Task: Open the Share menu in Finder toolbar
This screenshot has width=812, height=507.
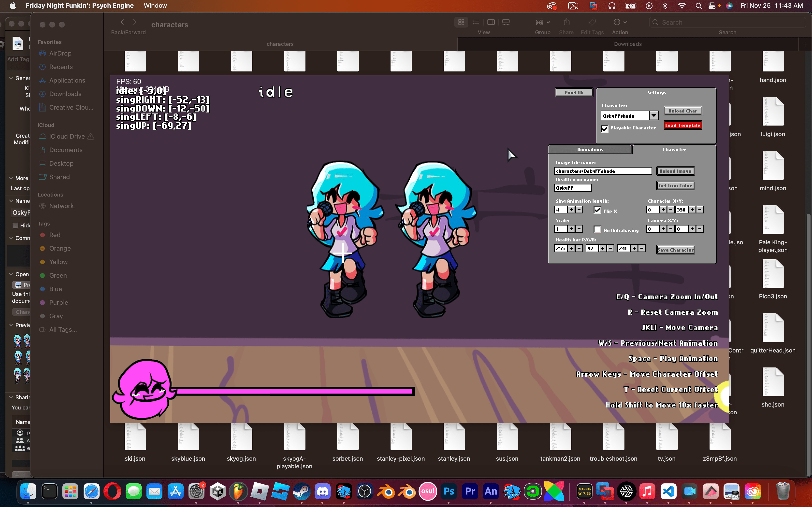Action: (x=566, y=22)
